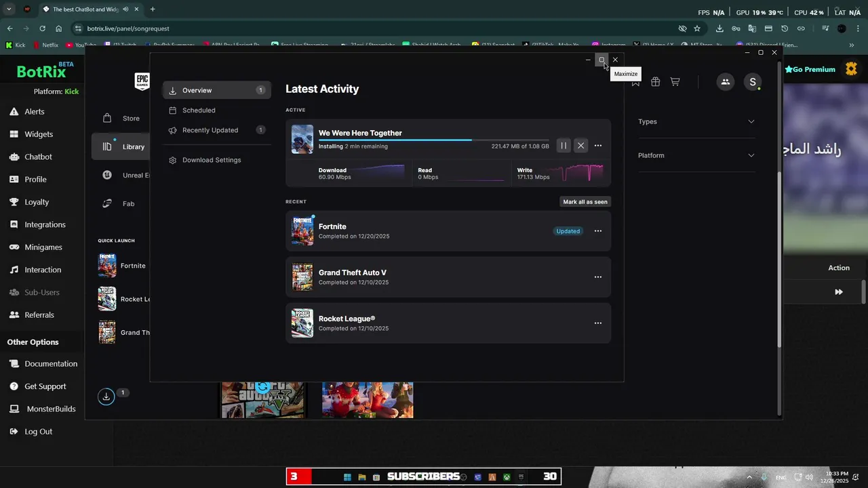Open Minigames in BotRix sidebar

(x=43, y=247)
